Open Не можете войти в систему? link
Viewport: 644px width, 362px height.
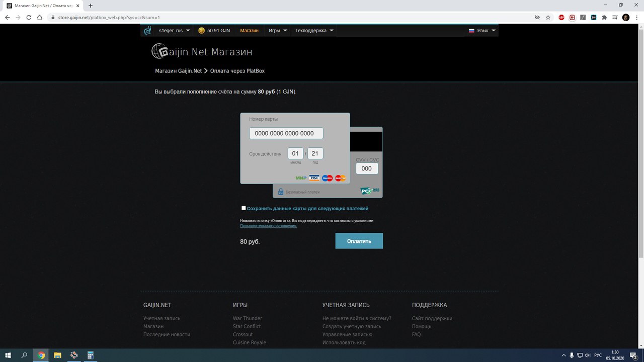(x=357, y=318)
